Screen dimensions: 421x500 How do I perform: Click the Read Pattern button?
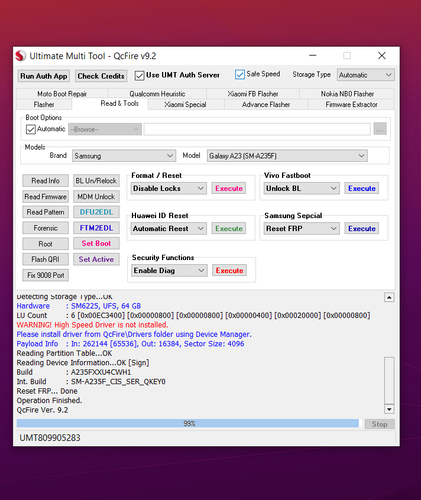[x=46, y=212]
